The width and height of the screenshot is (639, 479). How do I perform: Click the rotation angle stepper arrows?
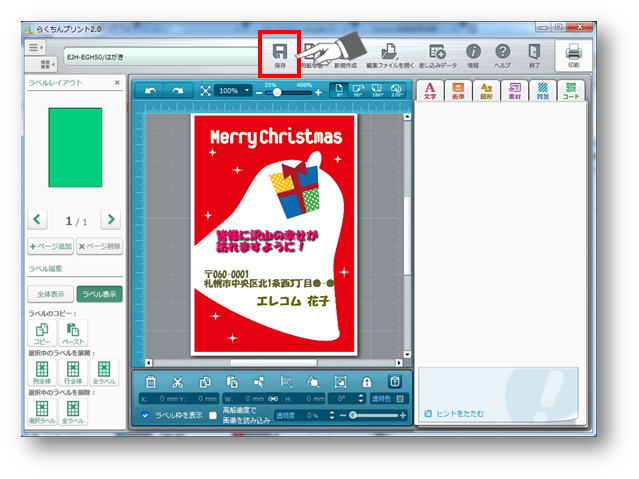pos(360,398)
